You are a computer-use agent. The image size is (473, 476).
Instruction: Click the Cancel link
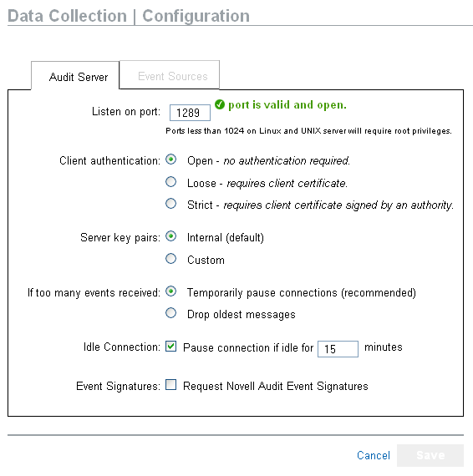(x=374, y=455)
